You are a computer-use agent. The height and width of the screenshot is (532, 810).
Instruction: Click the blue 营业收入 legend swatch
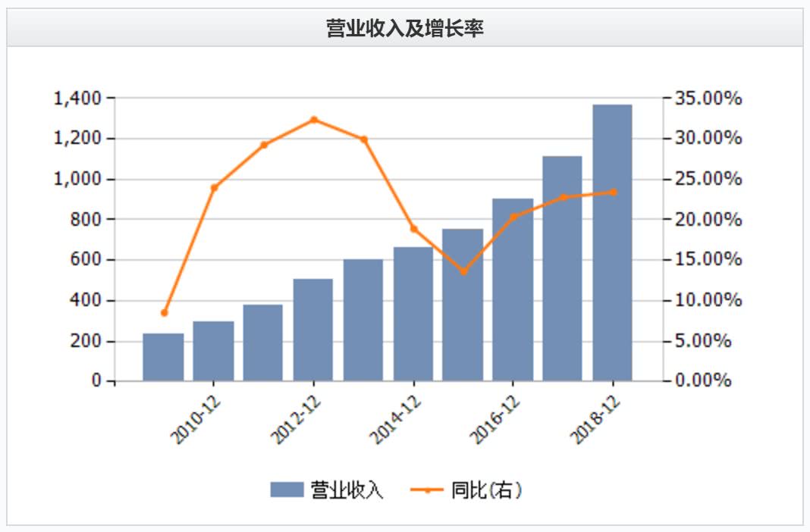287,489
